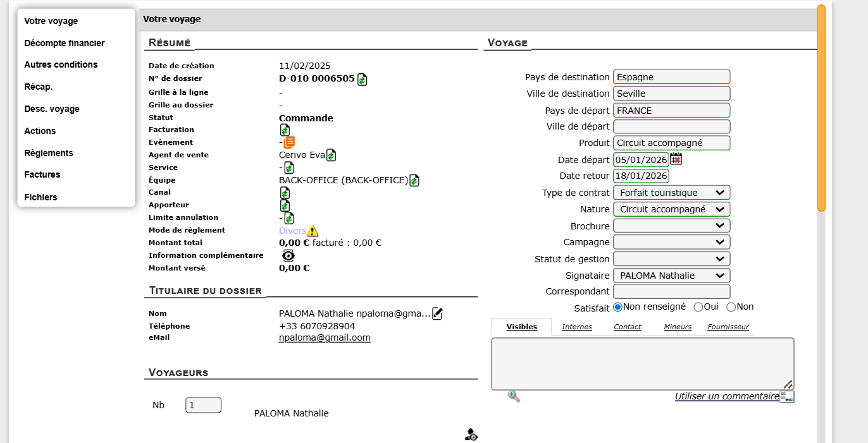Viewport: 868px width, 443px height.
Task: Open the Statut de gestion dropdown
Action: (x=672, y=258)
